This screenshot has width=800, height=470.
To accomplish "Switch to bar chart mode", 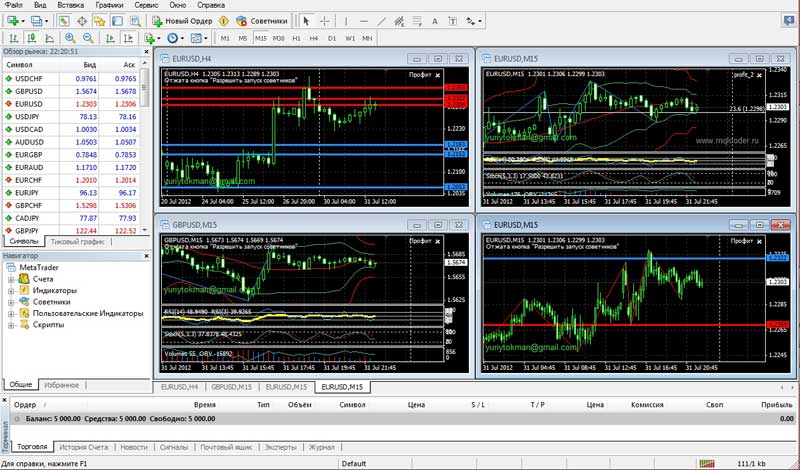I will tap(14, 38).
